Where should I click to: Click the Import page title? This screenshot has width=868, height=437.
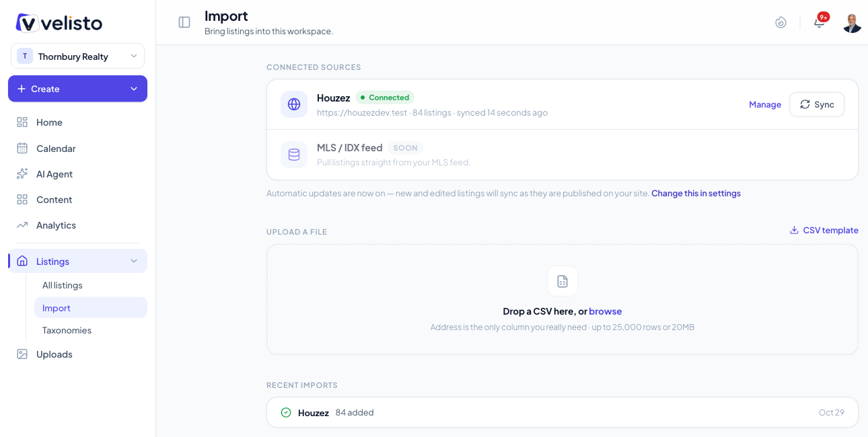(226, 15)
